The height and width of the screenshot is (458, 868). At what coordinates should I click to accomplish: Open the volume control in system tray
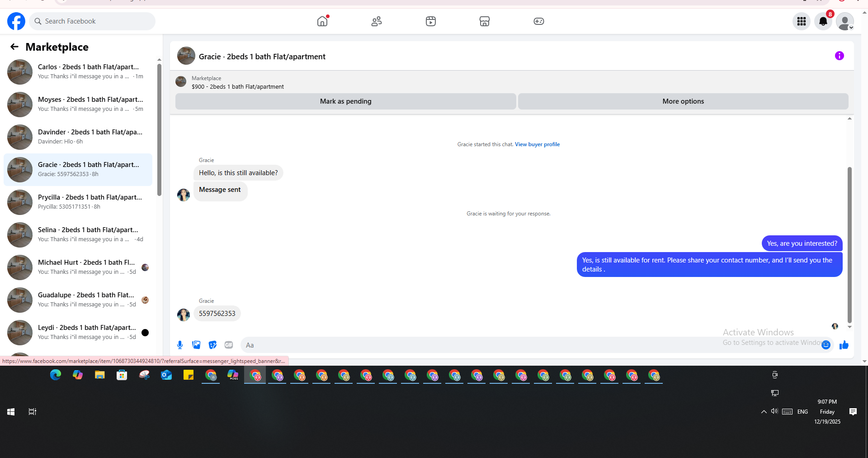(774, 411)
